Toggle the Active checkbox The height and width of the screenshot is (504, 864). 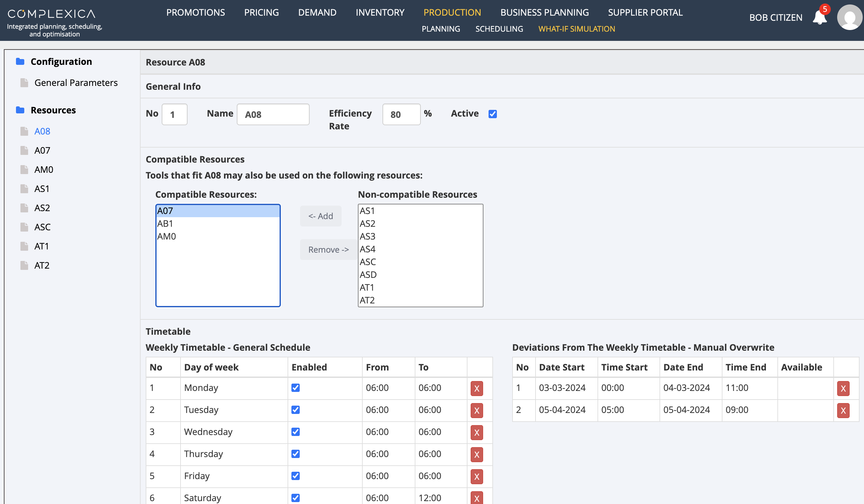(493, 114)
